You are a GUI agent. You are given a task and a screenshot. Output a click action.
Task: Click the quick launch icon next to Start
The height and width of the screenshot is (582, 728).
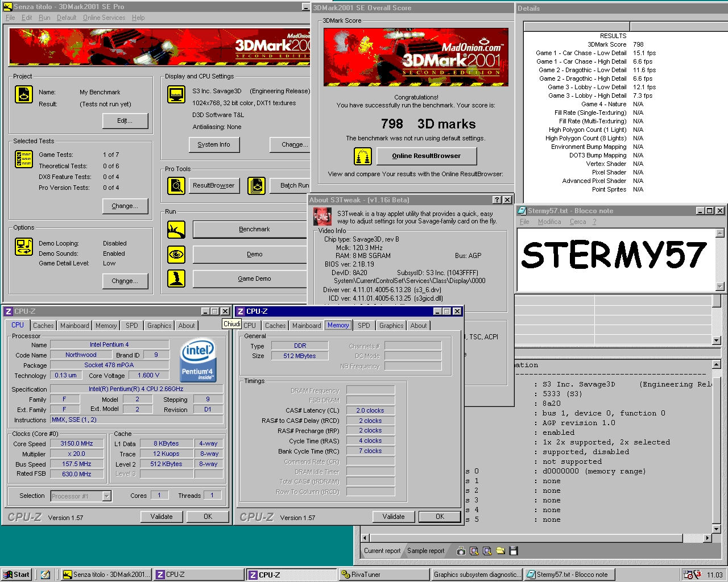pos(45,575)
